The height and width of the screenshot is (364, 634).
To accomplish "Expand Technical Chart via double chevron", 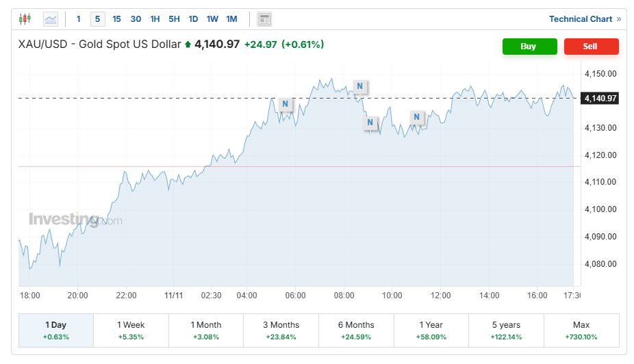I will coord(619,19).
